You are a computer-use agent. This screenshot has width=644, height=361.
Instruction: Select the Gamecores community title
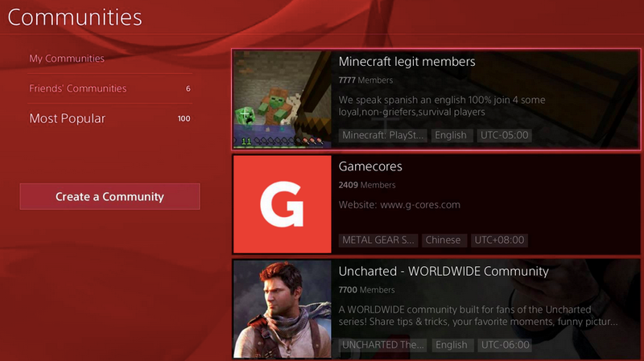[x=370, y=166]
